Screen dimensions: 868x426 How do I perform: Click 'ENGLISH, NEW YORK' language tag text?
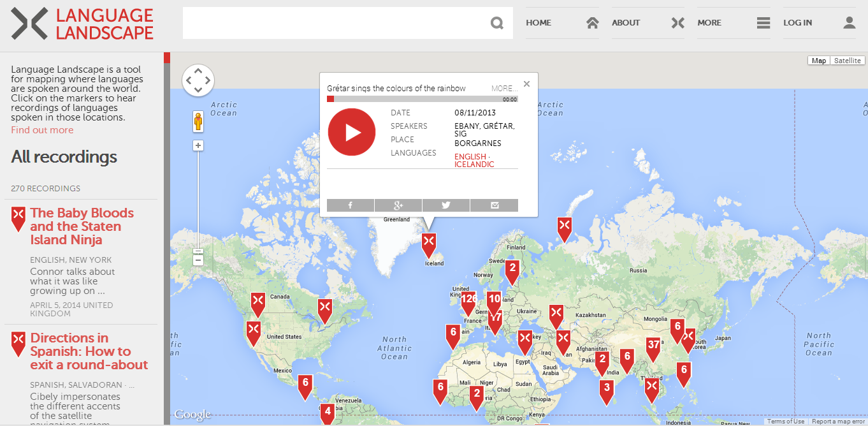coord(71,260)
